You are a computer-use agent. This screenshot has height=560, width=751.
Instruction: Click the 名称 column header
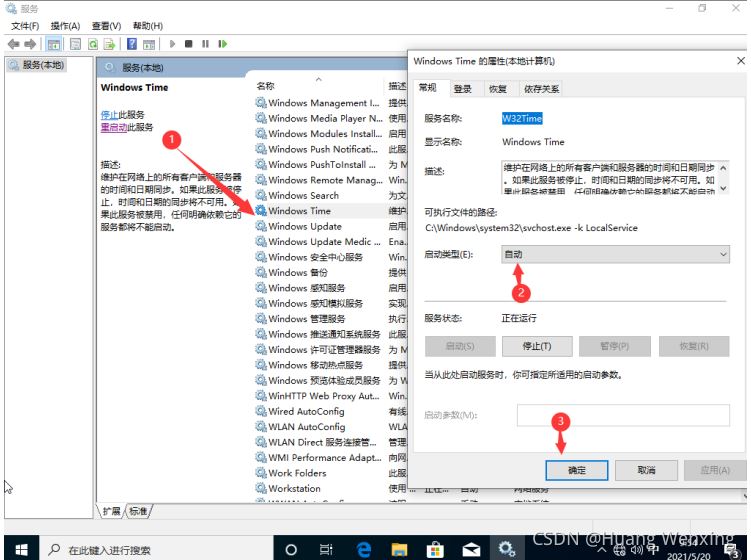pos(319,86)
